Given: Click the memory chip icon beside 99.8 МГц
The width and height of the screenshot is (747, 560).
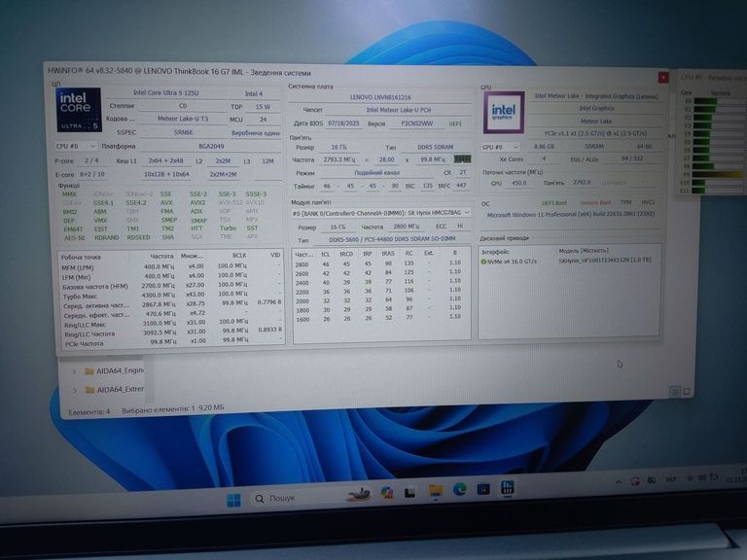Looking at the screenshot, I should [462, 159].
